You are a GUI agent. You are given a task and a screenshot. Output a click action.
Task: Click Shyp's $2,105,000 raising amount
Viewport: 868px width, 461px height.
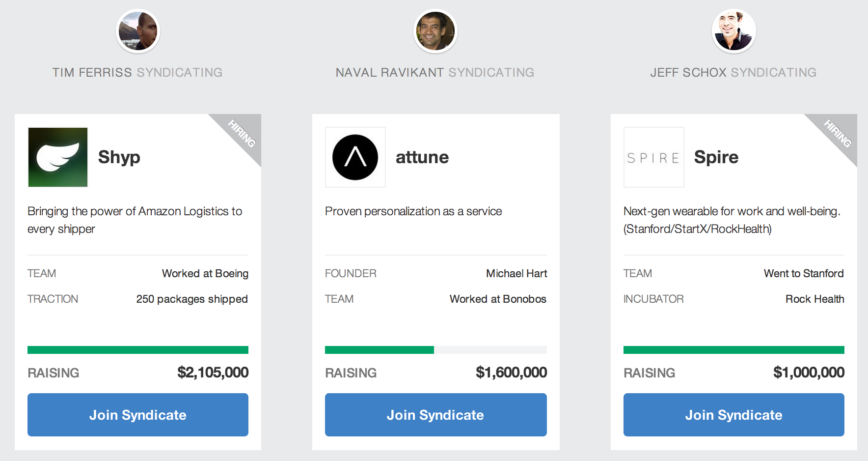tap(213, 373)
